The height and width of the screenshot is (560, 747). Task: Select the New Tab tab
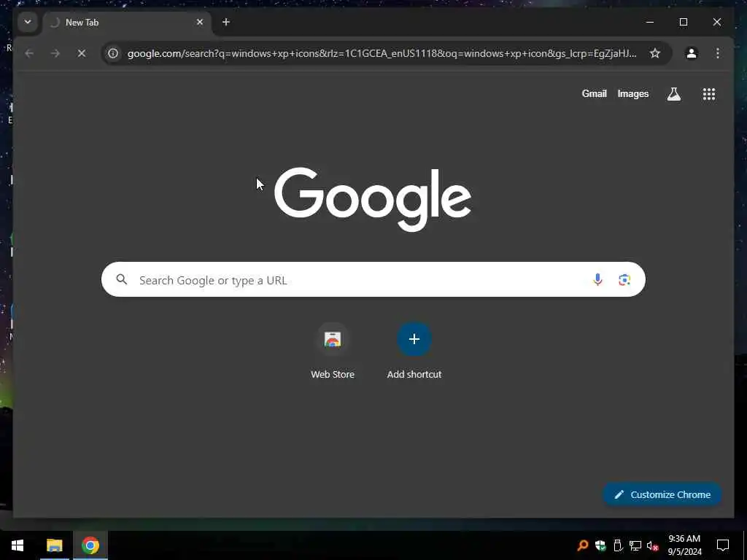(x=128, y=23)
